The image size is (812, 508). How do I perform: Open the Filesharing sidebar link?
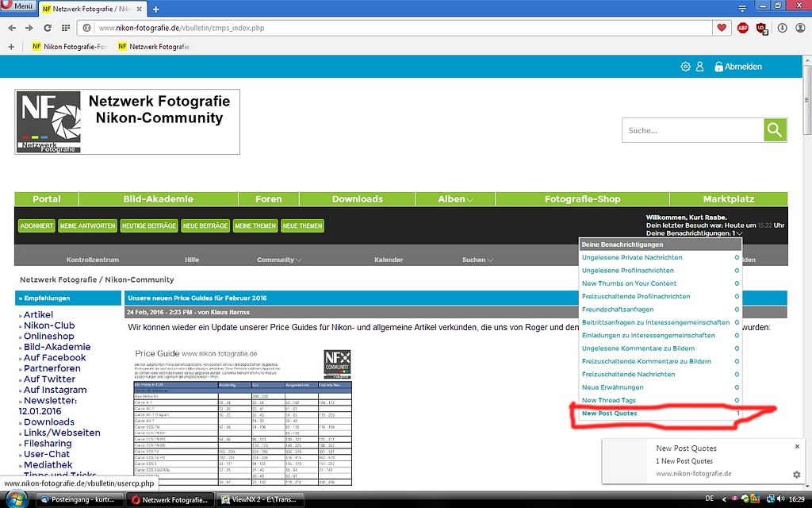coord(48,444)
